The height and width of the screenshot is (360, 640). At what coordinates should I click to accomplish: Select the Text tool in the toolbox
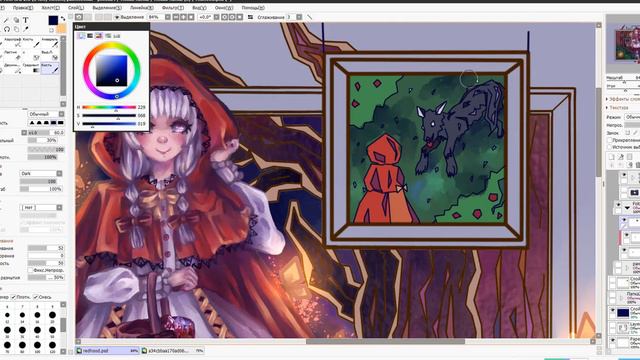(26, 20)
